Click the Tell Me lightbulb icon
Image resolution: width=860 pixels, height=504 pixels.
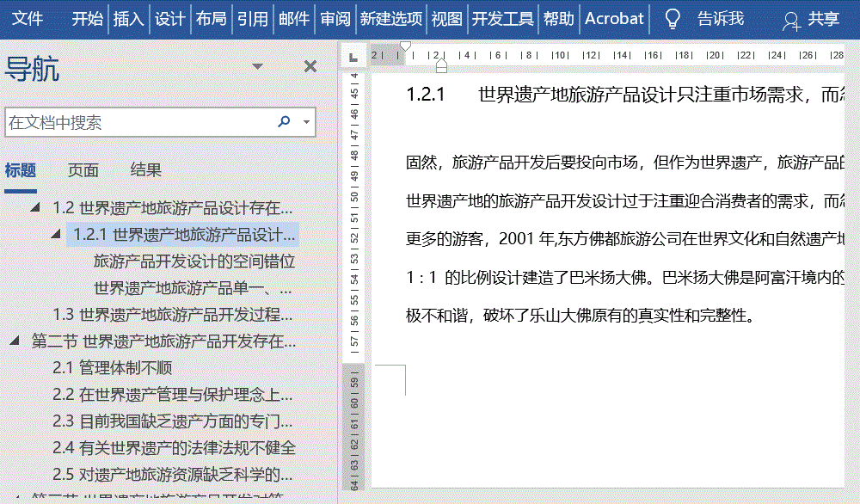pyautogui.click(x=673, y=17)
